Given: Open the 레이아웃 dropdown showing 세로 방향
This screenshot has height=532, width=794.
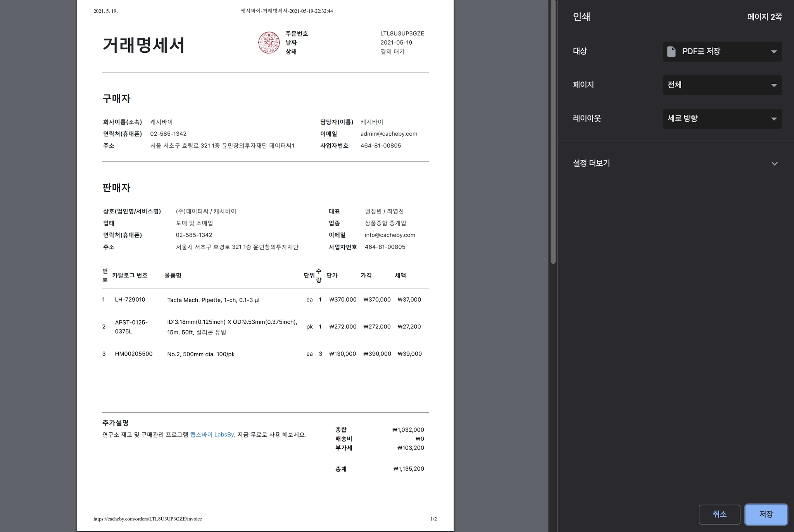Looking at the screenshot, I should pos(722,119).
